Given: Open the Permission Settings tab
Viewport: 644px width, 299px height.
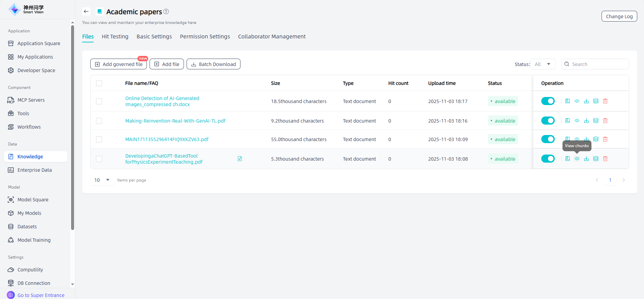Looking at the screenshot, I should (205, 36).
